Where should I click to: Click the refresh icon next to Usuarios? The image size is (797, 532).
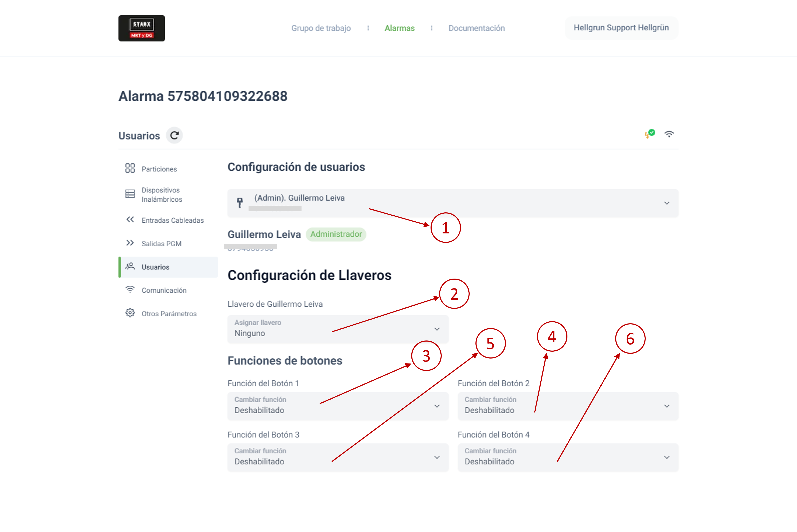coord(174,135)
